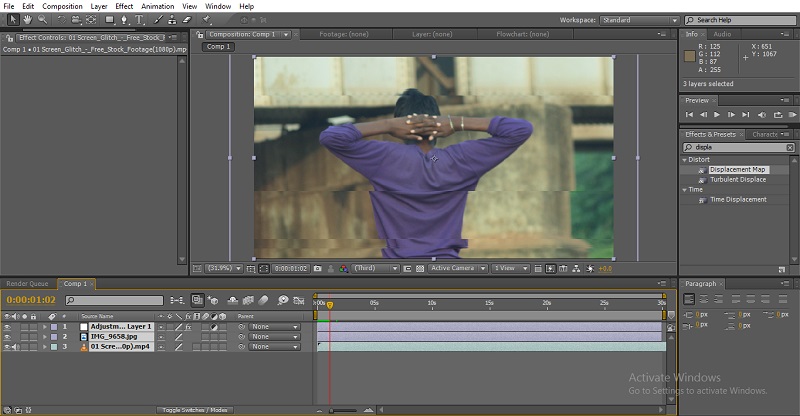Toggle transparency grid in the viewer
The width and height of the screenshot is (800, 416).
420,268
